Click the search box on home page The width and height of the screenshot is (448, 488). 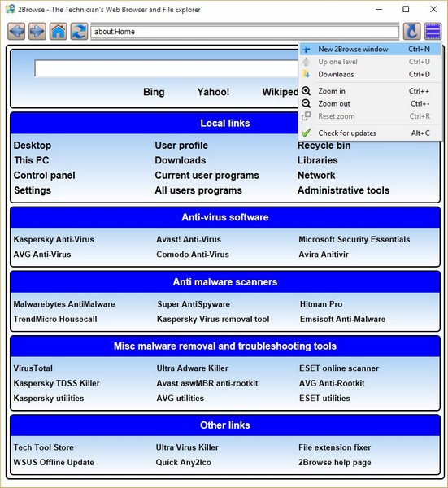tap(167, 68)
